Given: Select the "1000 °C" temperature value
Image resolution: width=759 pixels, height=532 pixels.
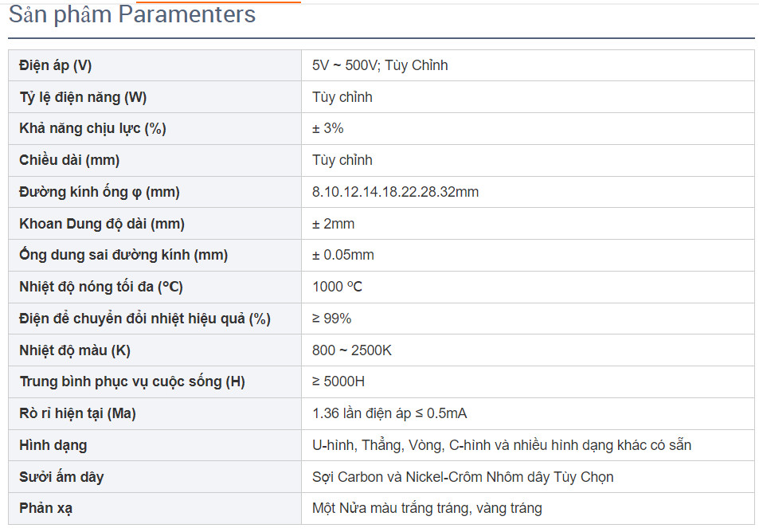Looking at the screenshot, I should [337, 287].
